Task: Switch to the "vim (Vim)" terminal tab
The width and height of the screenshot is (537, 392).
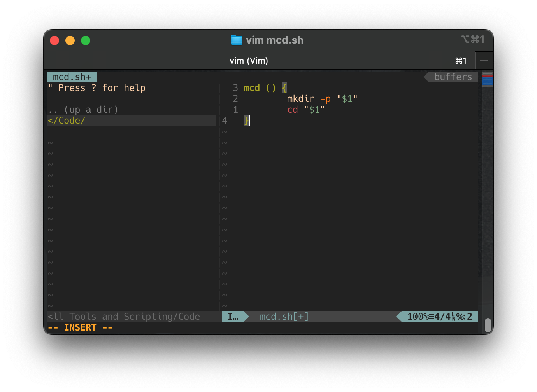Action: click(249, 61)
